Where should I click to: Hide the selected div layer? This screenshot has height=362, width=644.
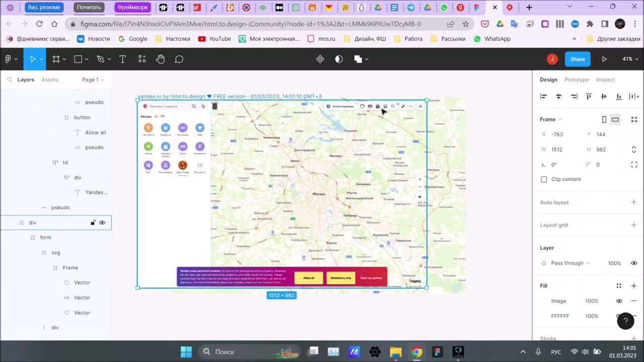102,223
